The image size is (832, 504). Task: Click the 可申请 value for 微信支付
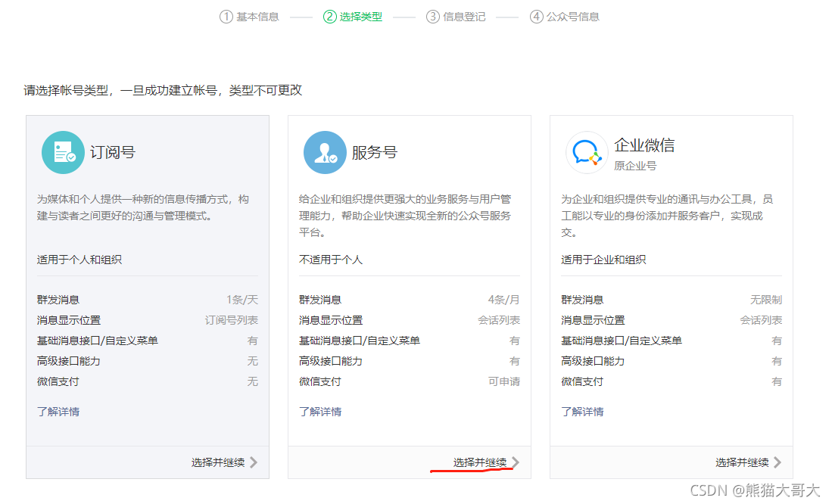click(504, 381)
